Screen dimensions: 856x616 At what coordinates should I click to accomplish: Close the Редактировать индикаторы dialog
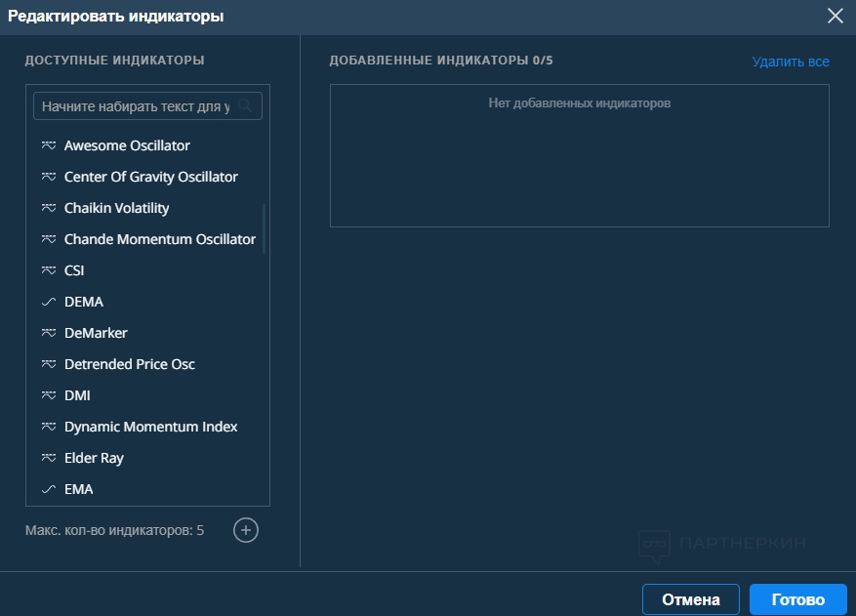coord(835,16)
